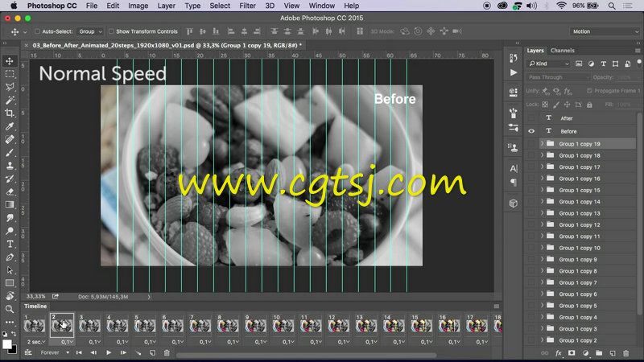The width and height of the screenshot is (644, 362).
Task: Go to next frame in Timeline
Action: pyautogui.click(x=123, y=352)
